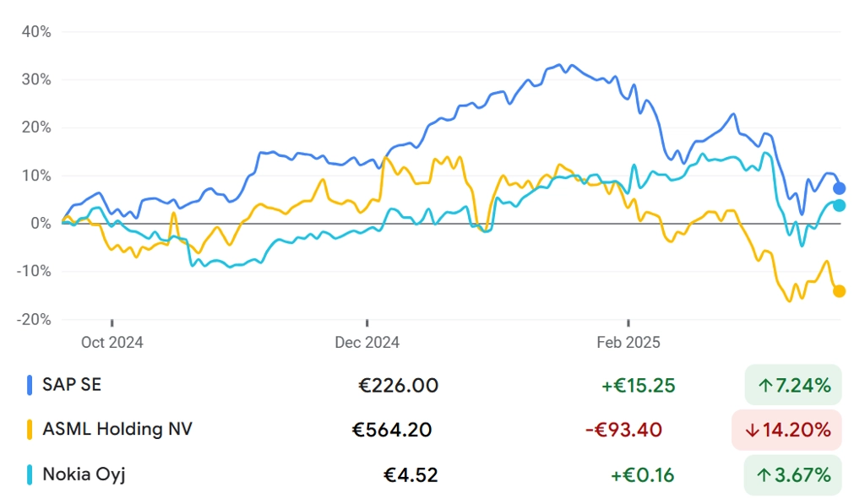
Task: Click the 40% y-axis label
Action: [x=35, y=32]
